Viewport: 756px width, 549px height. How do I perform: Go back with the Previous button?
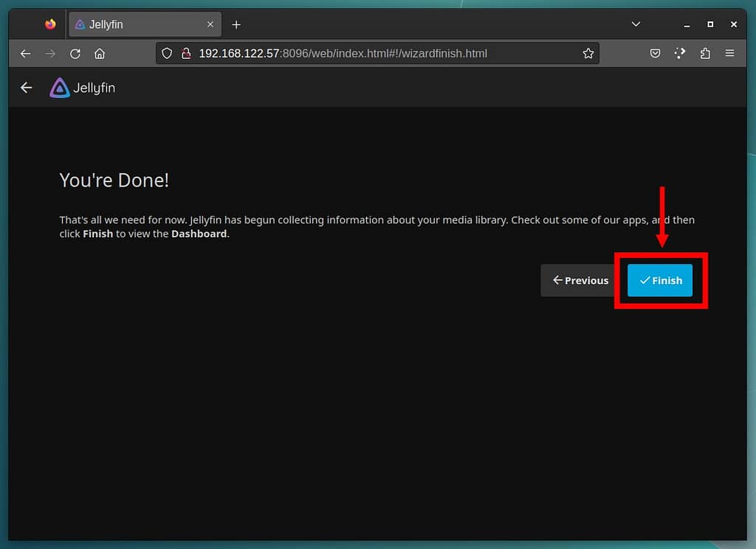click(x=580, y=280)
